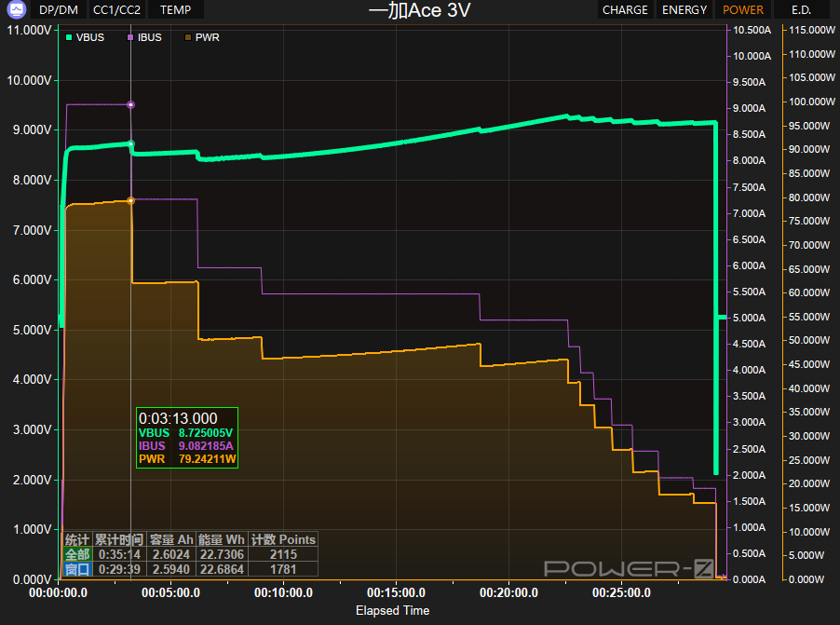Switch to the CHARGE chart
Screen dimensions: 840x625
625,10
